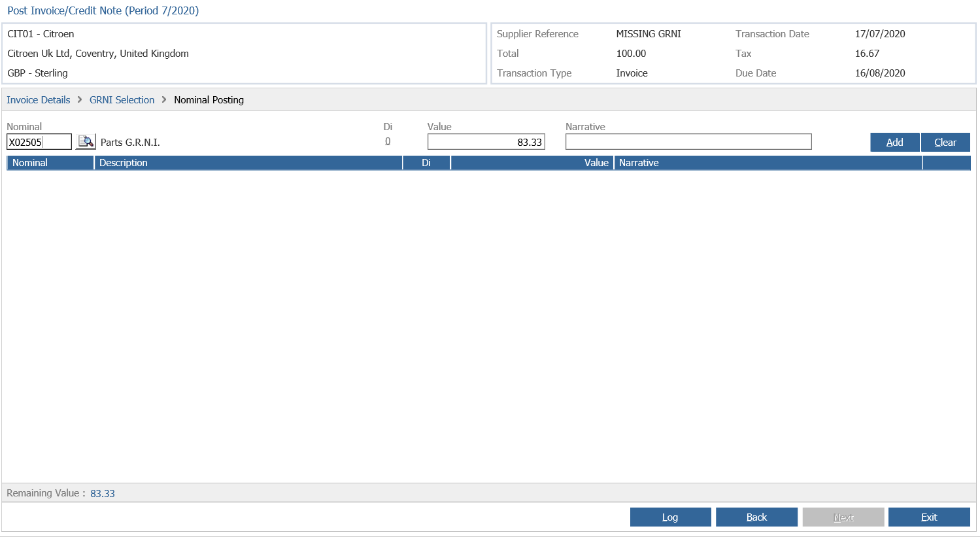Go Back to the previous step
This screenshot has width=980, height=537.
[756, 517]
